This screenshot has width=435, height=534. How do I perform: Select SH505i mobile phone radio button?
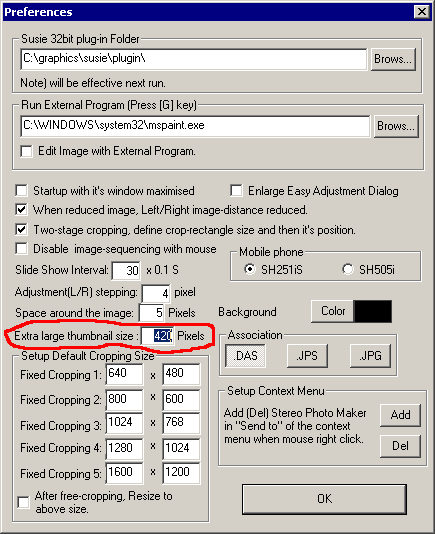[348, 269]
